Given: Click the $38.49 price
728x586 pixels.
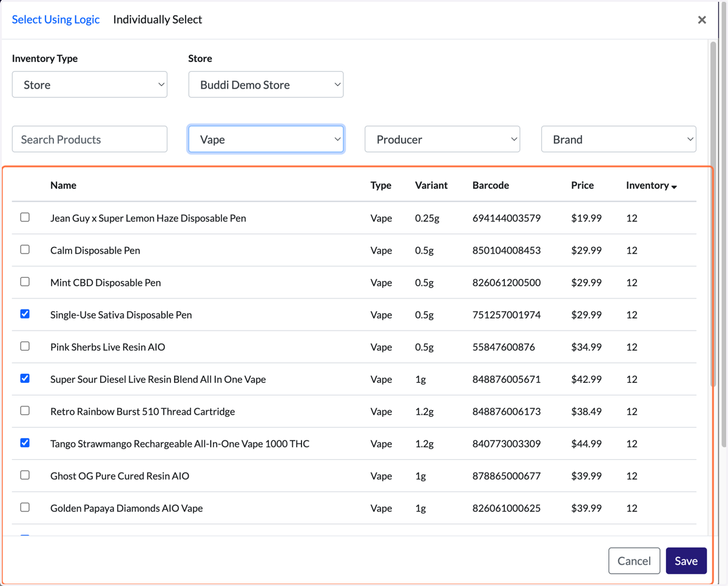Looking at the screenshot, I should tap(587, 411).
